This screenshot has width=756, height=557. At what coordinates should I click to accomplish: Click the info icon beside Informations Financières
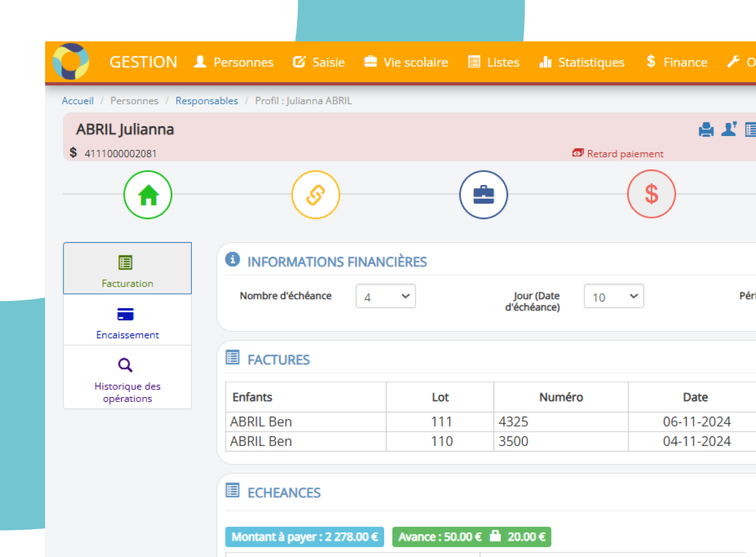click(x=233, y=260)
